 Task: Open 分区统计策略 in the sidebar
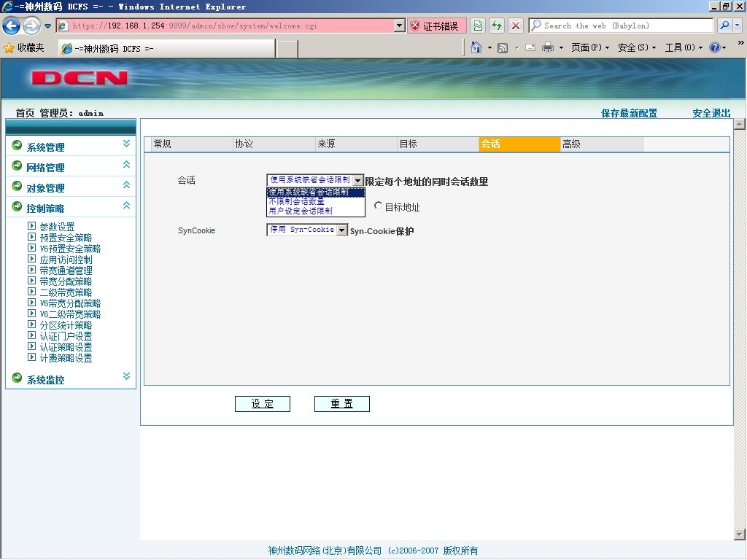[66, 325]
